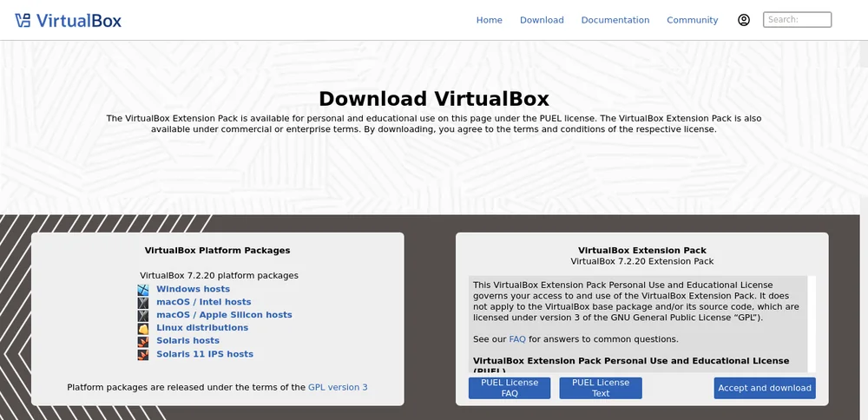Screen dimensions: 868x420
Task: Click the VirtualBox wordmark text in header
Action: coord(79,21)
